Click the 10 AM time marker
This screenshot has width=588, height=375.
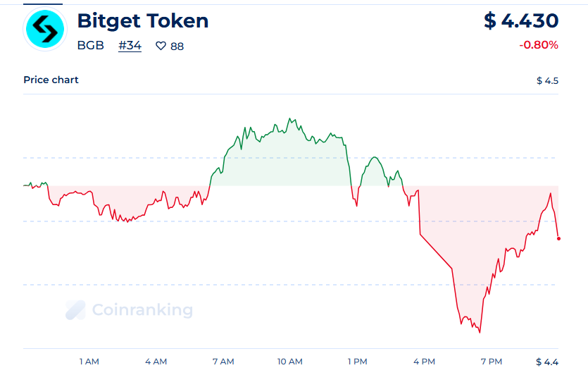coord(289,362)
